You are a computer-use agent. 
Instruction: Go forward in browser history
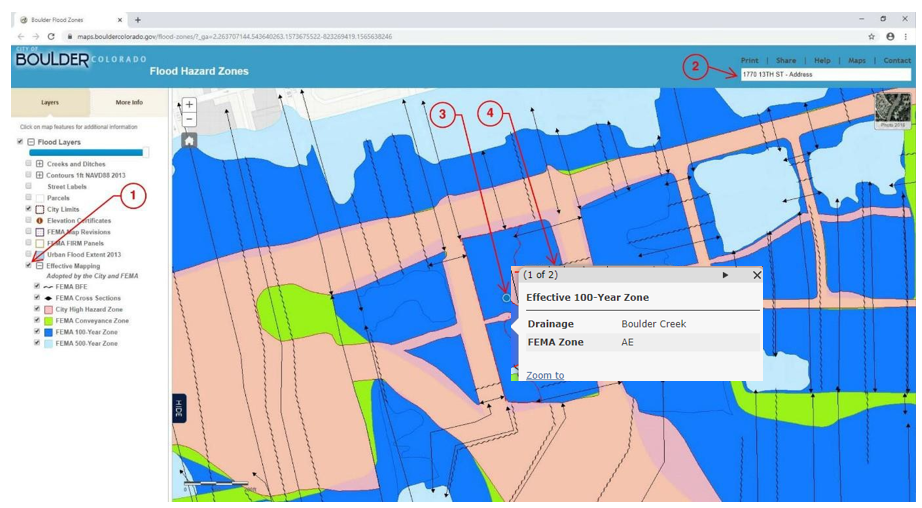coord(36,36)
